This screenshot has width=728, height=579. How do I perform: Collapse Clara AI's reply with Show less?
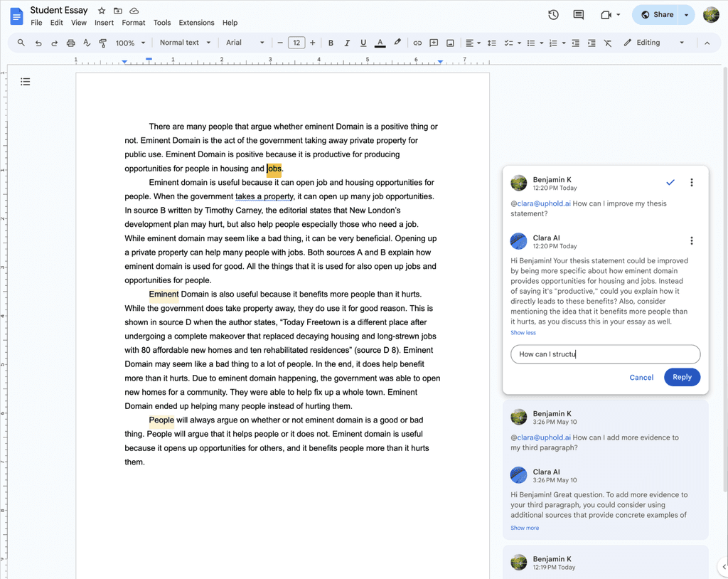[523, 333]
